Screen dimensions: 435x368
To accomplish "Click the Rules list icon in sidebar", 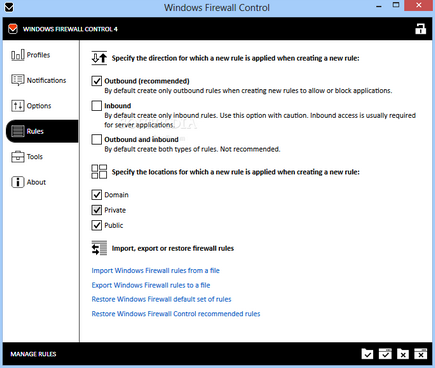I will 18,131.
